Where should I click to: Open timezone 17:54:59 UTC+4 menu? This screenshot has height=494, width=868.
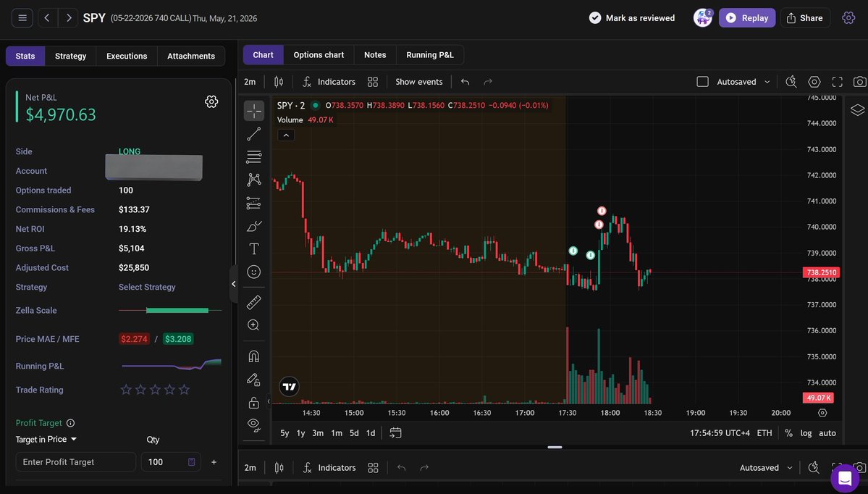[720, 433]
